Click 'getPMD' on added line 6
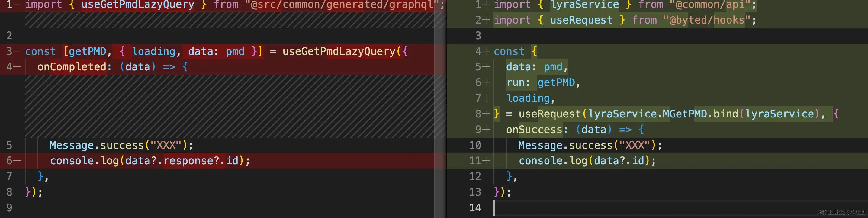The width and height of the screenshot is (868, 218). point(556,82)
